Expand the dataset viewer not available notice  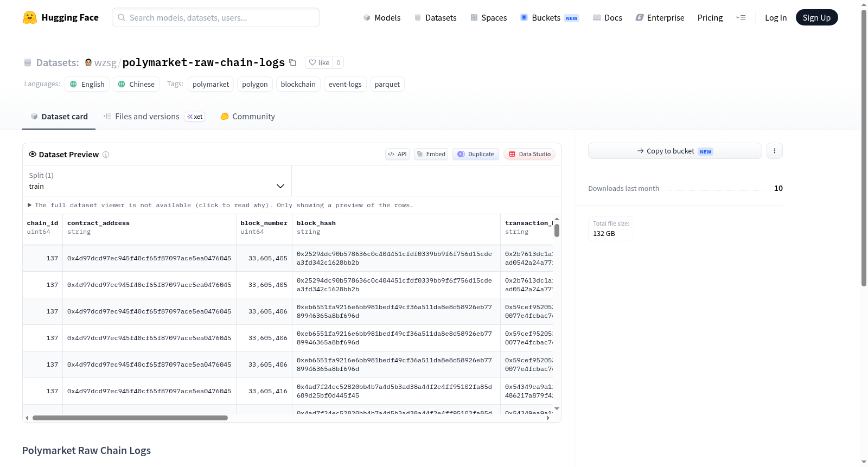tap(221, 205)
